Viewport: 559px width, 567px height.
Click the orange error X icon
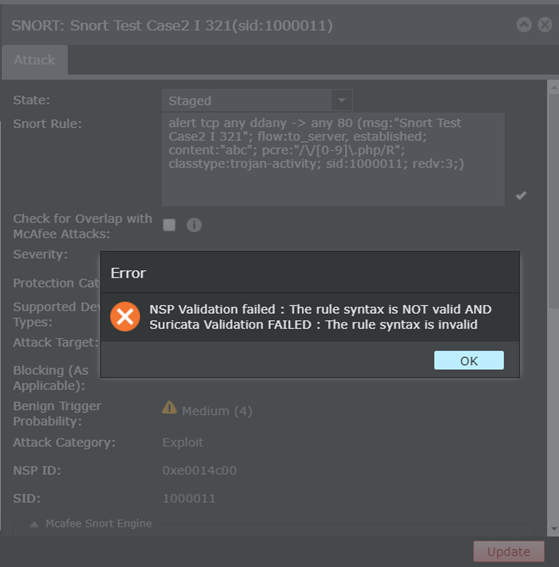pyautogui.click(x=125, y=316)
